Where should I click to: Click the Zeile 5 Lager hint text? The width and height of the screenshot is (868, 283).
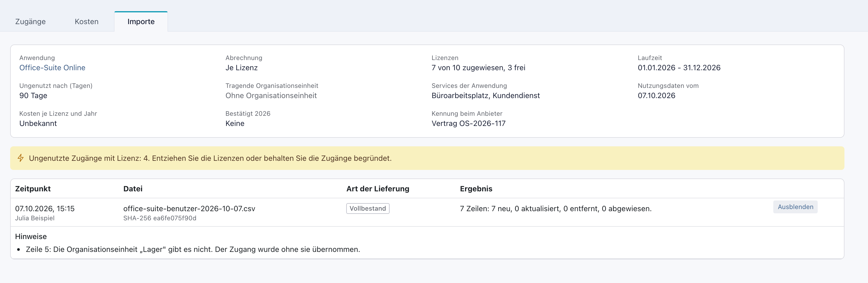193,249
